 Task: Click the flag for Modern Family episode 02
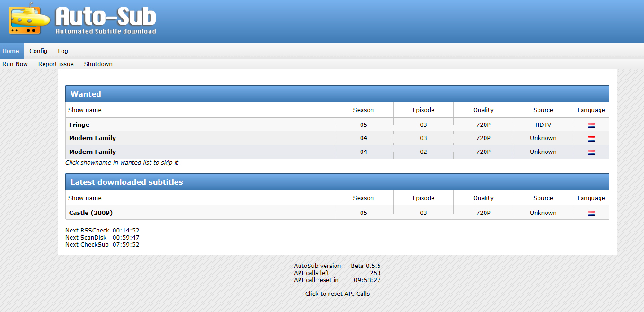click(x=591, y=152)
